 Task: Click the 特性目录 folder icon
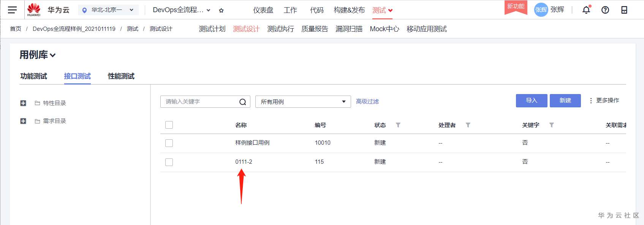pos(37,103)
